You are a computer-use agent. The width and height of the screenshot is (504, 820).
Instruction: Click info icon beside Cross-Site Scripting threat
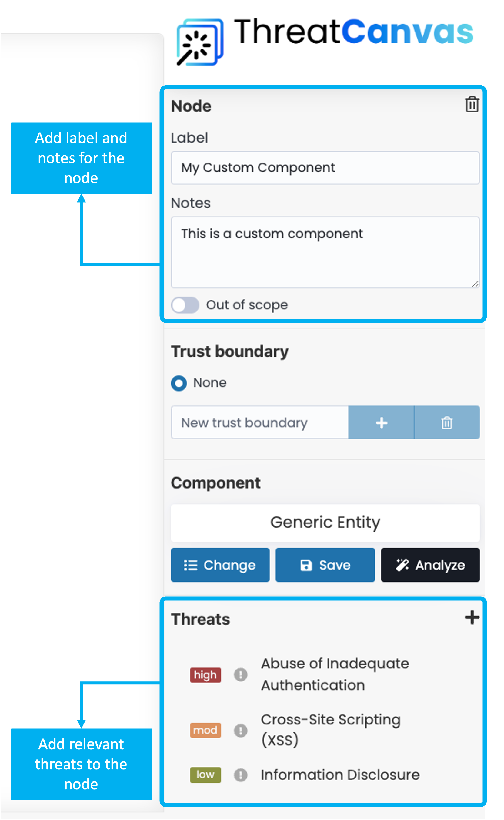pyautogui.click(x=240, y=730)
